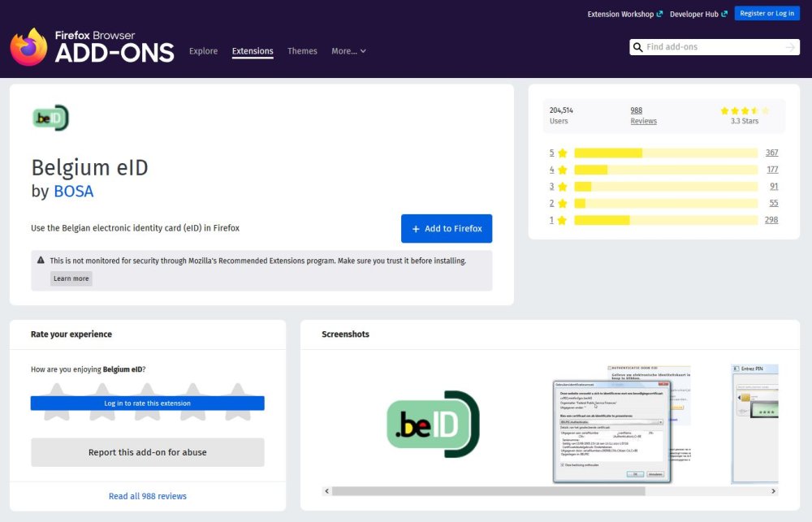Click the Belgium eID add-on icon
Viewport: 812px width, 522px height.
(50, 118)
